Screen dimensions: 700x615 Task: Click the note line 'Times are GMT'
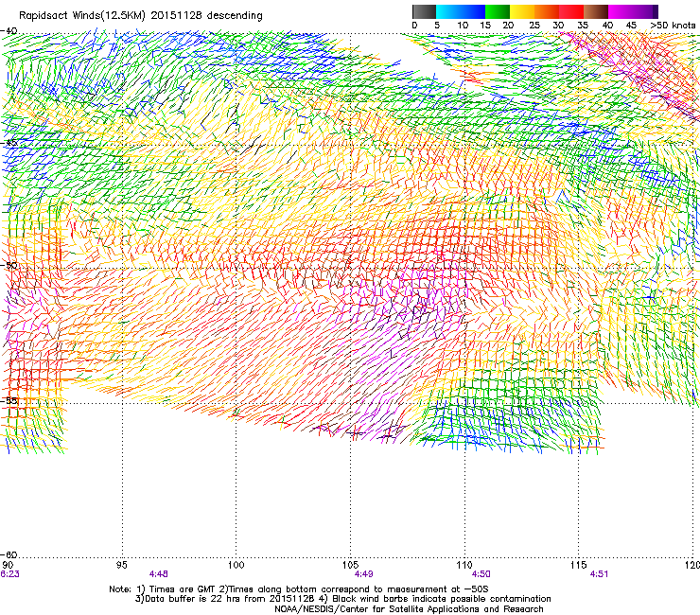point(299,589)
